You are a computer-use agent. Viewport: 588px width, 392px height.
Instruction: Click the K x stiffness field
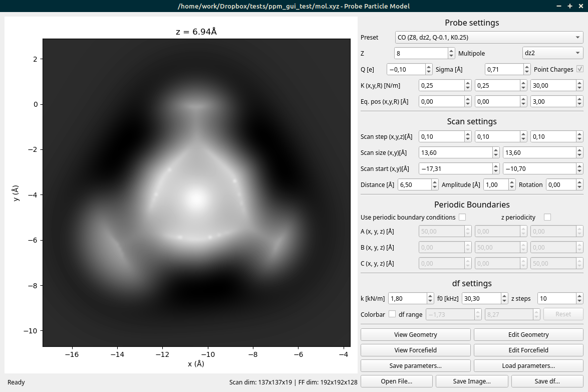click(x=441, y=85)
